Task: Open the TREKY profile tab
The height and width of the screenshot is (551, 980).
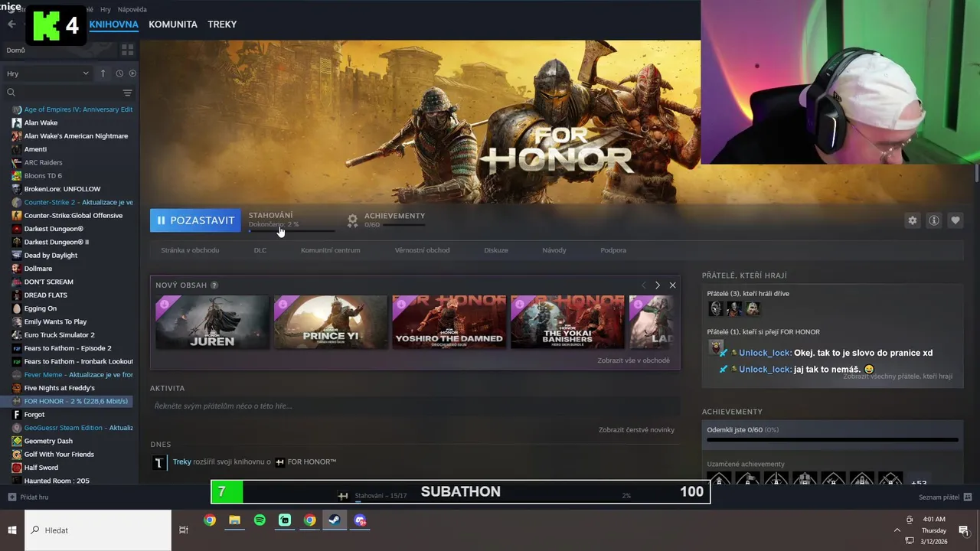Action: 222,24
